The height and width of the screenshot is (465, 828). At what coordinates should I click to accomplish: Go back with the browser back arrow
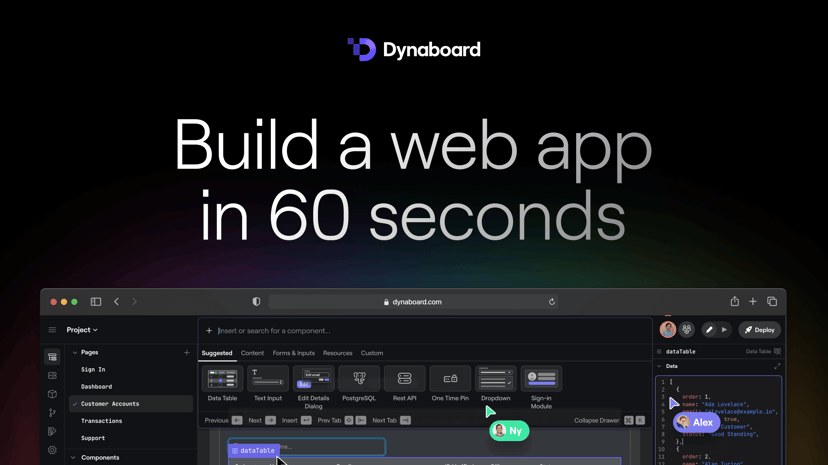click(x=116, y=302)
